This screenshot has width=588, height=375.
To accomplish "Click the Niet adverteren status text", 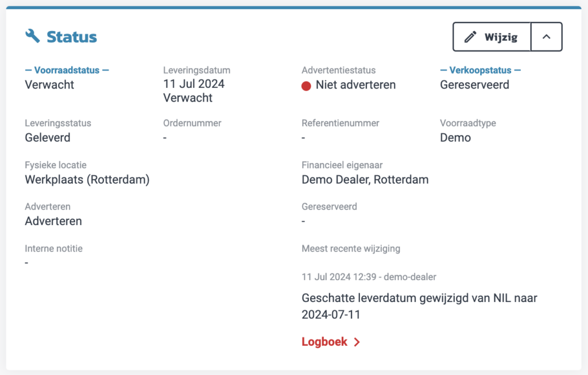I will point(355,85).
